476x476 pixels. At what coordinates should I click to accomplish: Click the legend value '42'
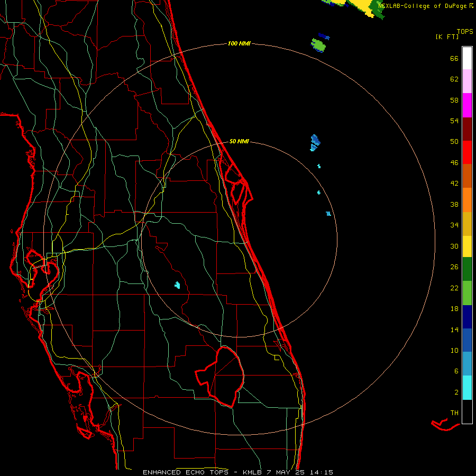[454, 183]
